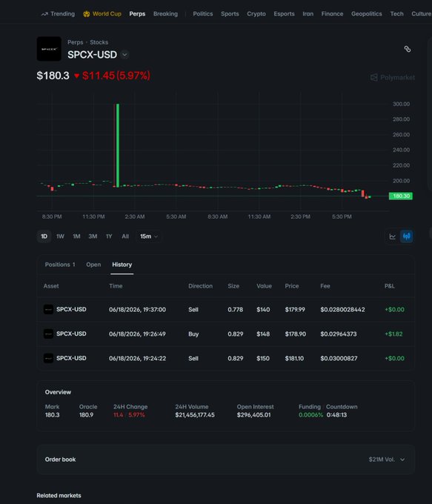Click the asset icon in the $181.10 row
This screenshot has height=504, width=432.
(48, 358)
